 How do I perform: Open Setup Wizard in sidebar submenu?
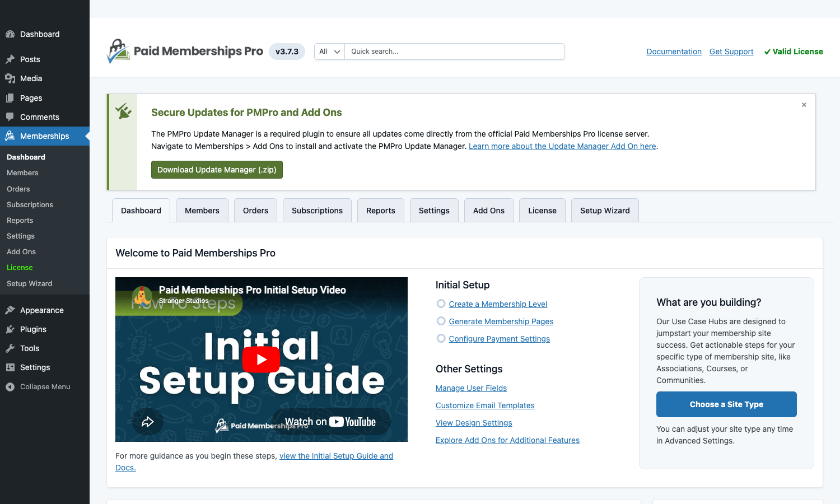[29, 284]
